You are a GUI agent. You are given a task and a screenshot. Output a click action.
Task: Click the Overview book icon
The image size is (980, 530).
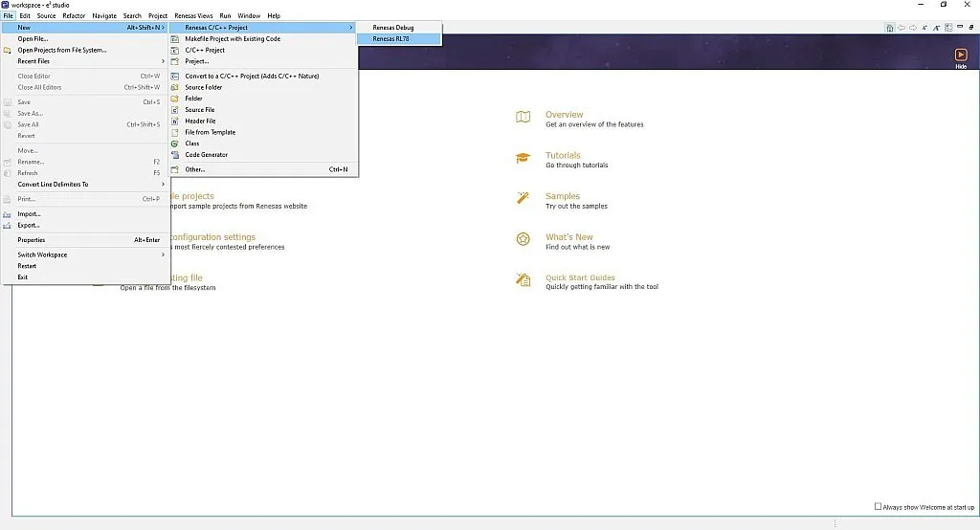[523, 118]
